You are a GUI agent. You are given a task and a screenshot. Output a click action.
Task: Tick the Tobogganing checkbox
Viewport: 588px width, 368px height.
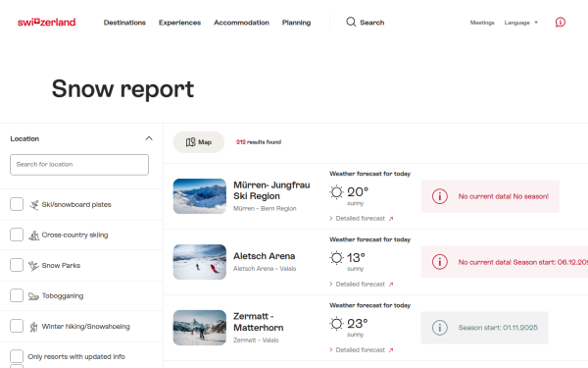17,295
